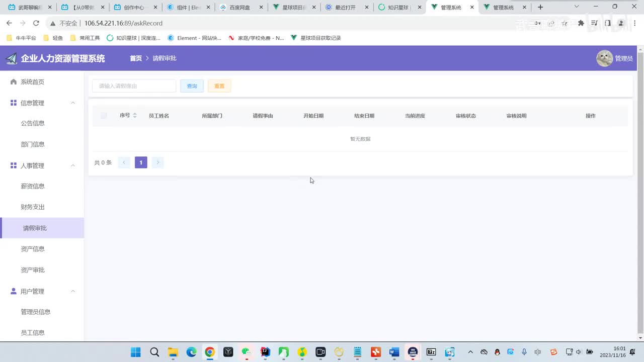
Task: Click the 用户管理 person icon
Action: (x=14, y=291)
